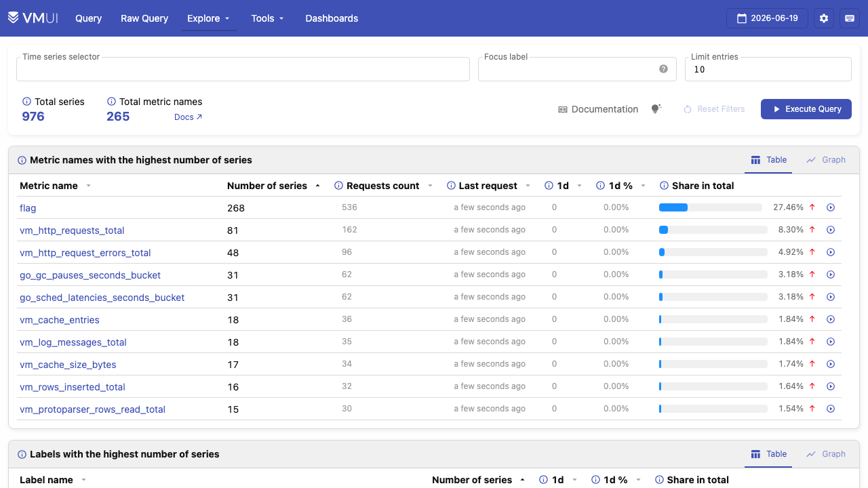The image size is (868, 488).
Task: Open flag metric link
Action: [x=28, y=208]
